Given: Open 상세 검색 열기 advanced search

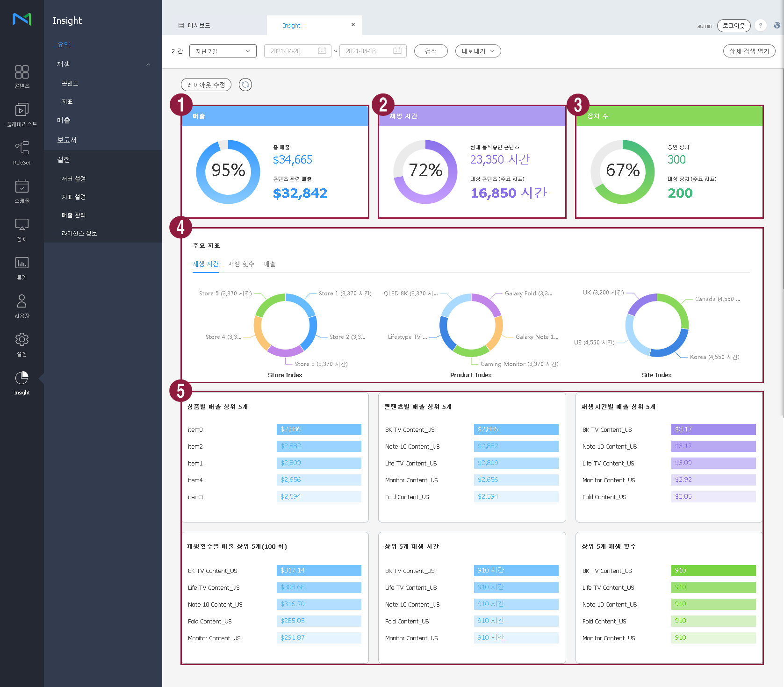Looking at the screenshot, I should coord(749,51).
